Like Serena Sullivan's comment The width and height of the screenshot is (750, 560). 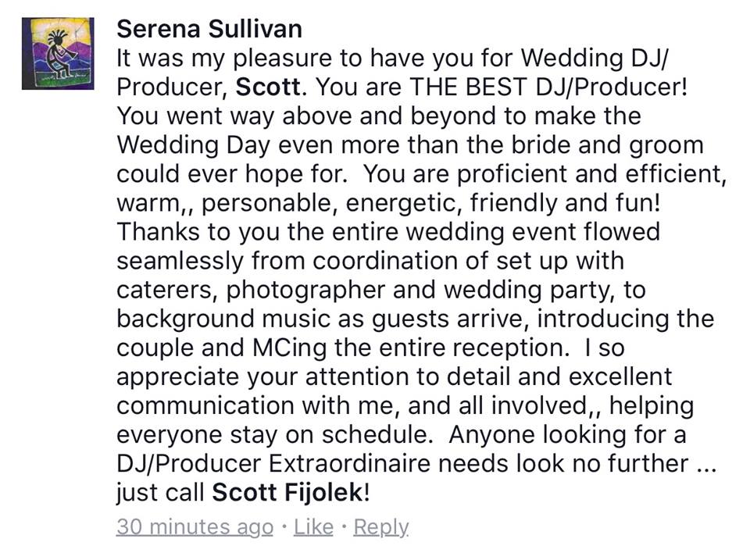point(313,527)
